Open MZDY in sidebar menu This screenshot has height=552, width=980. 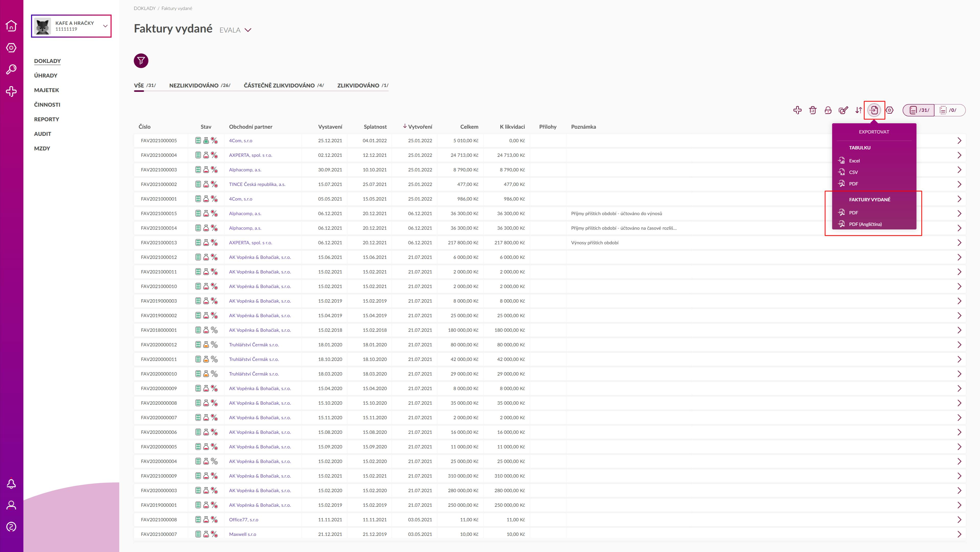(42, 148)
